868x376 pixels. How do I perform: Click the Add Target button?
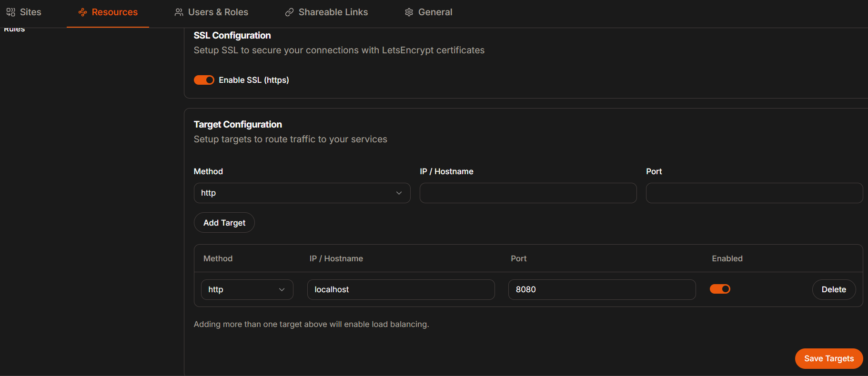(224, 223)
